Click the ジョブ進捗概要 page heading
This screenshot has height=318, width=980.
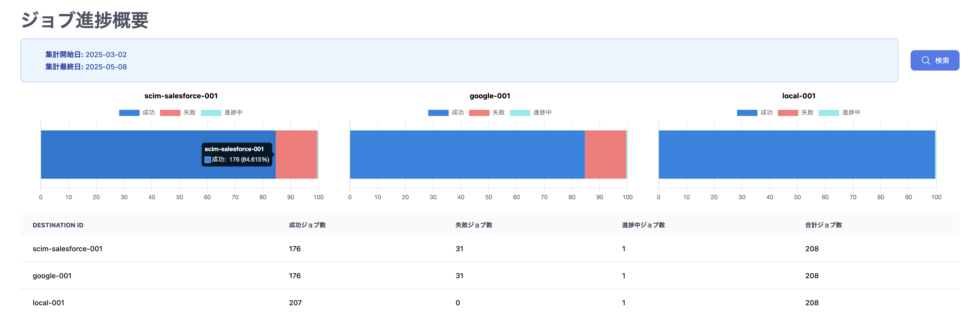(85, 20)
